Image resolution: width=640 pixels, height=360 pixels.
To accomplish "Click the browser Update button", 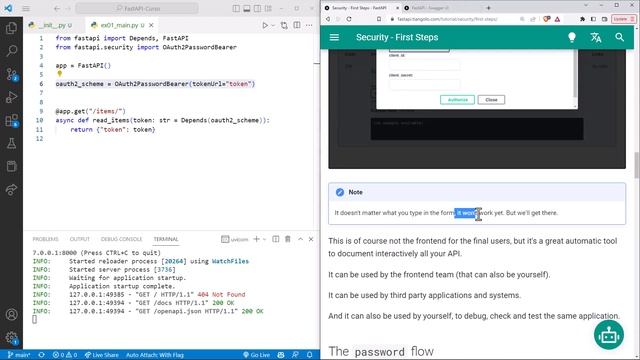I will [x=623, y=19].
